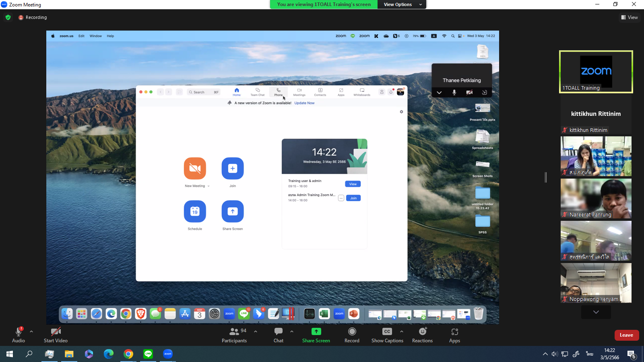Click the Phone tab in the shared Zoom window

[279, 92]
